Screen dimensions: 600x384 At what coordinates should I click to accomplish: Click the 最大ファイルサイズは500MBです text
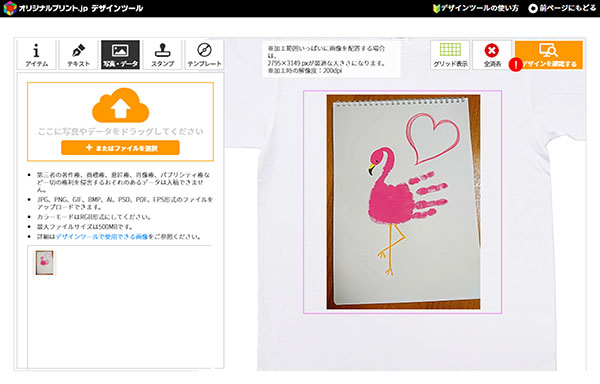pyautogui.click(x=85, y=227)
